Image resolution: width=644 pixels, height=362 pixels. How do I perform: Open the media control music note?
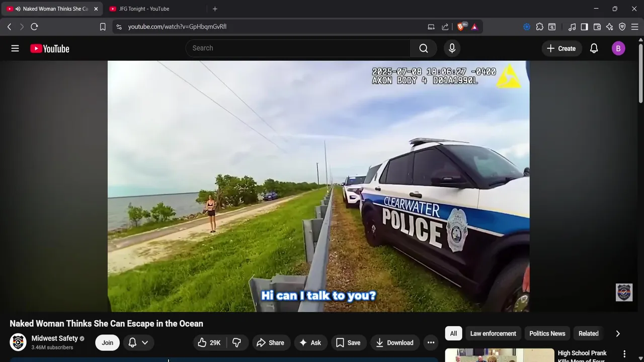pyautogui.click(x=572, y=27)
